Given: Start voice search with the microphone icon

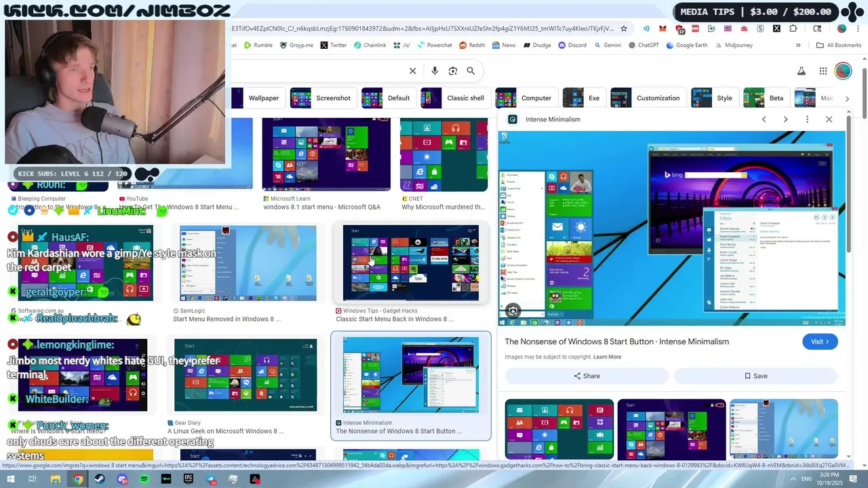Looking at the screenshot, I should 435,70.
